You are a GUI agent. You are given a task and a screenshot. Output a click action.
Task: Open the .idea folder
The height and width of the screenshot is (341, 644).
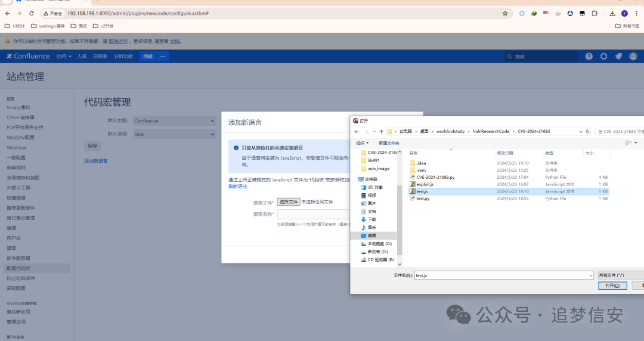click(x=421, y=163)
